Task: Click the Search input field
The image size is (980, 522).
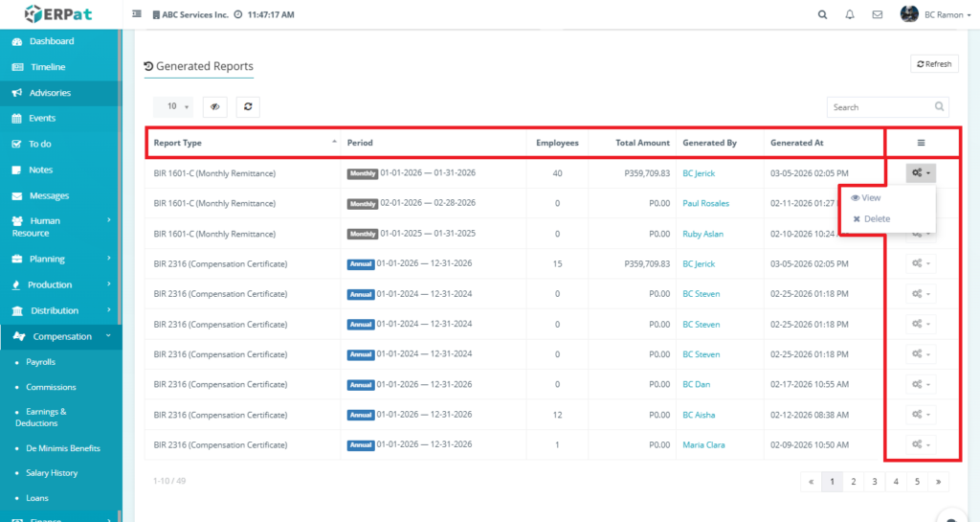Action: pos(879,107)
